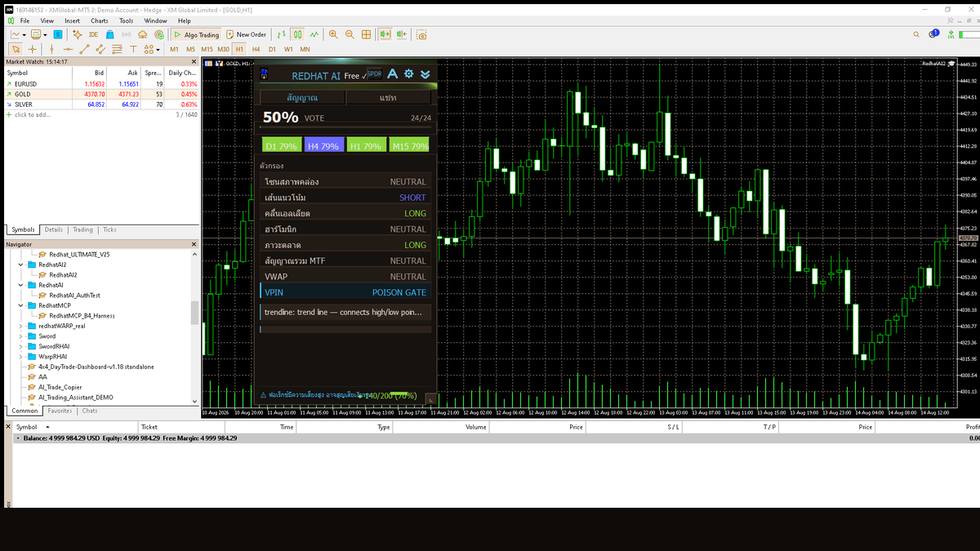Expand the WarpRHAI folder
Viewport: 980px width, 551px height.
point(21,357)
